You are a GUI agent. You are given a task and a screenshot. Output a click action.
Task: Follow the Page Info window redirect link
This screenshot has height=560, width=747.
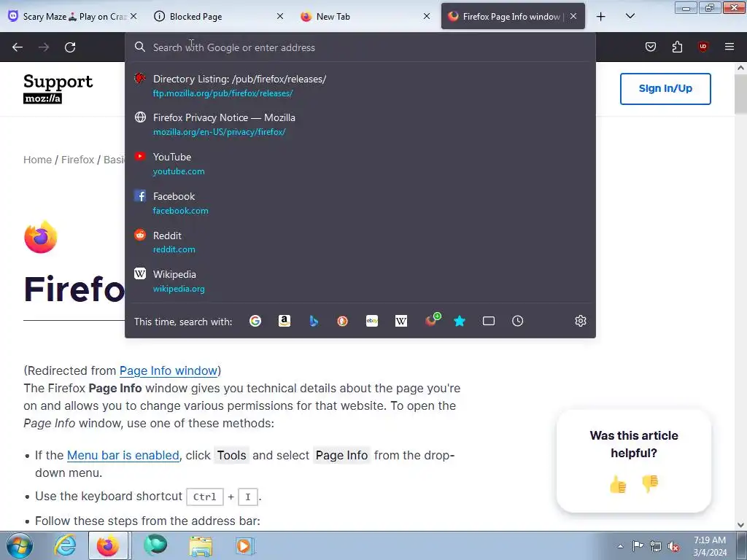point(169,370)
